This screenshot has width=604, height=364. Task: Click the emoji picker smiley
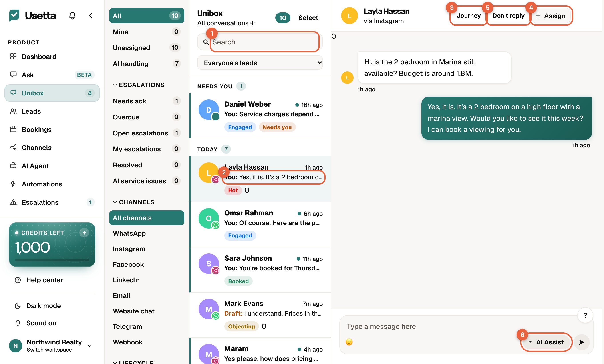[349, 342]
